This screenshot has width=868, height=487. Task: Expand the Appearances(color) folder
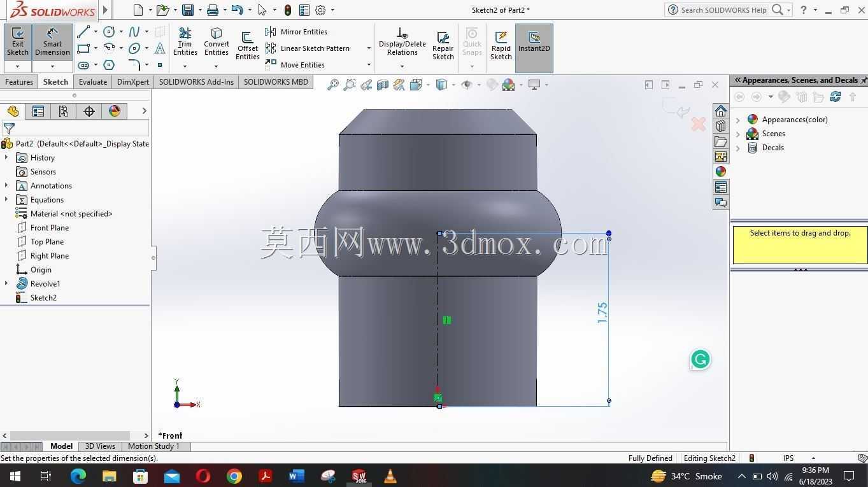(x=738, y=120)
